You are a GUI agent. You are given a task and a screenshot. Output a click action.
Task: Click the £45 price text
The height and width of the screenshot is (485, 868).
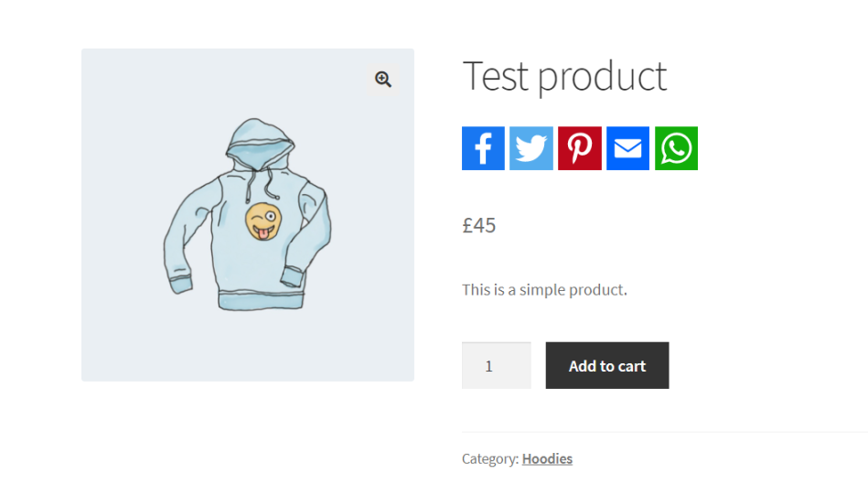click(x=479, y=225)
